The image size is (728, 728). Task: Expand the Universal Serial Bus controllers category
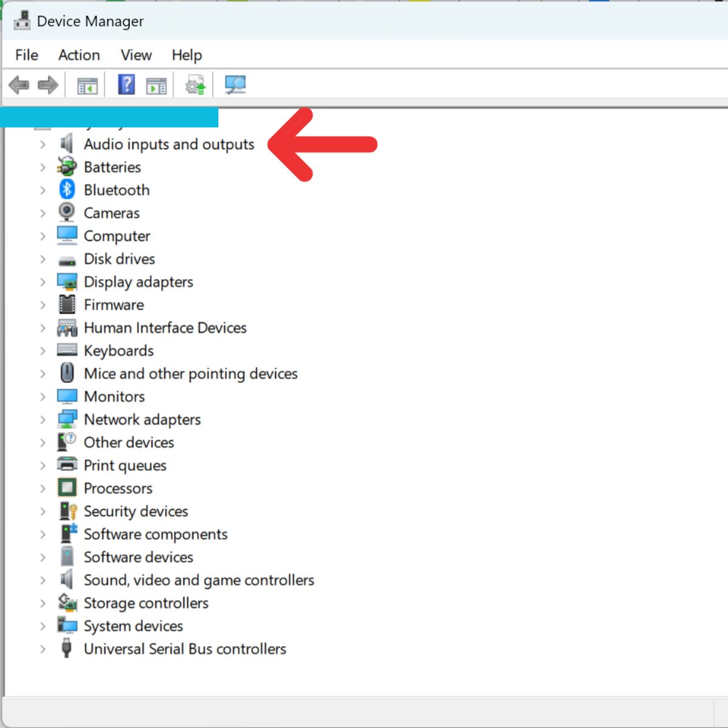pos(42,649)
